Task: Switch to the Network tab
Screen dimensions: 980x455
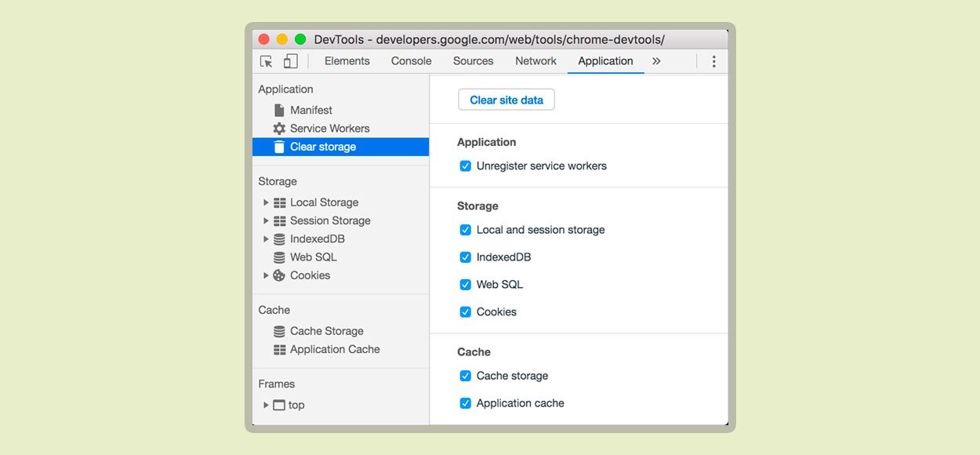Action: point(535,61)
